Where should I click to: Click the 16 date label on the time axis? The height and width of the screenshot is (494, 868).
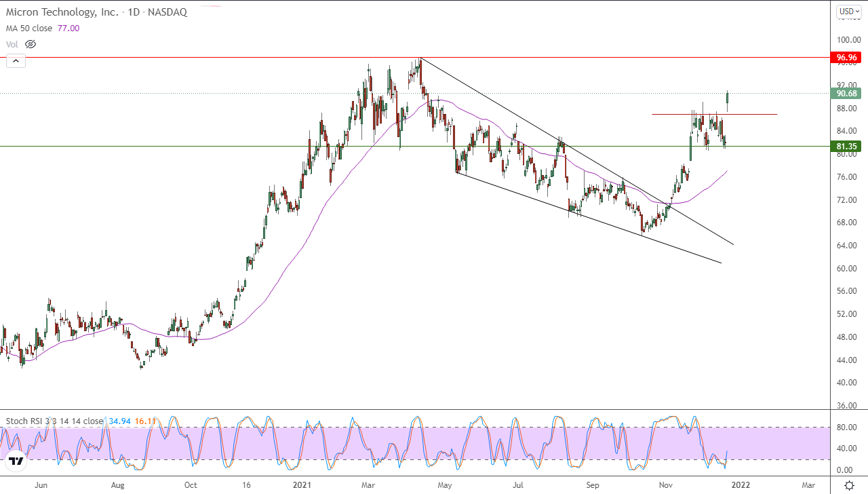(x=246, y=485)
